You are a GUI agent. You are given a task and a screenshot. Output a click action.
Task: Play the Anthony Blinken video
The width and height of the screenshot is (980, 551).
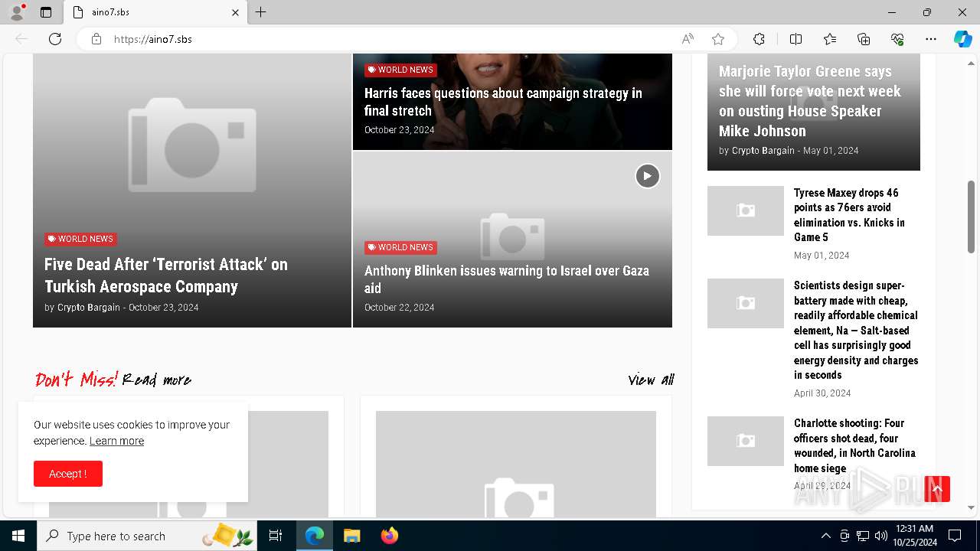point(647,176)
